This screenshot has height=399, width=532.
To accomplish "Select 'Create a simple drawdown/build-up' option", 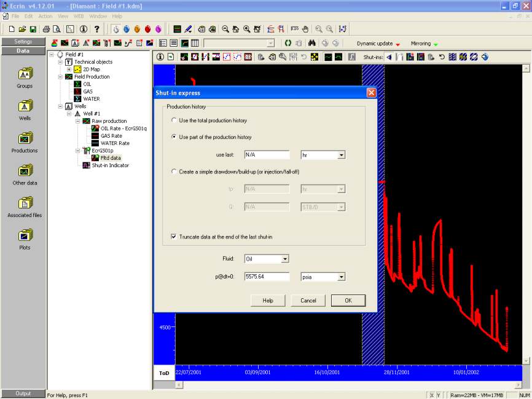I will (x=174, y=172).
